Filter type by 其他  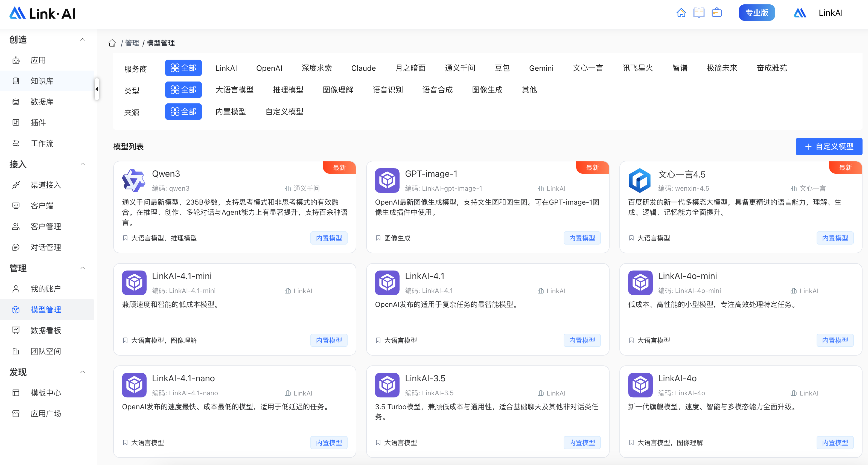529,90
